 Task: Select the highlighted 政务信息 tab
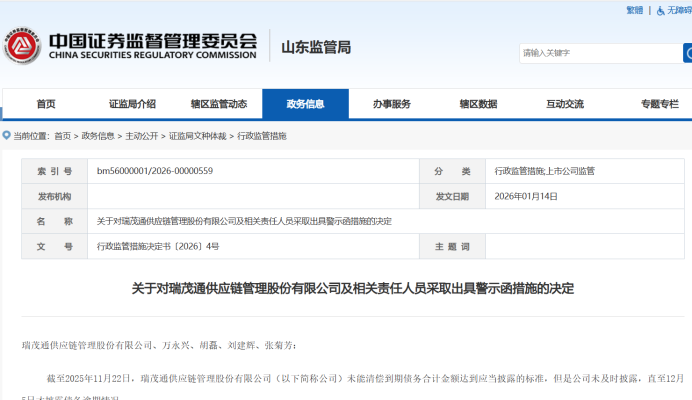click(305, 104)
